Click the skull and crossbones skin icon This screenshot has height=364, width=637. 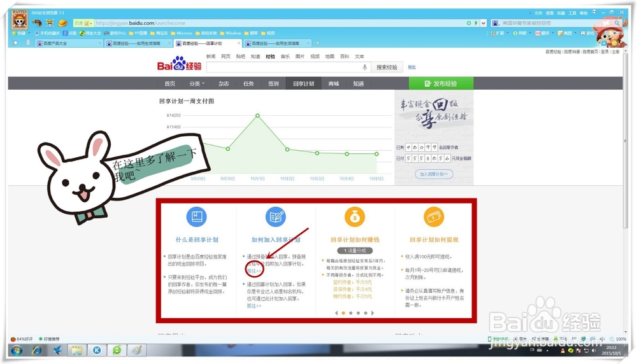click(x=50, y=23)
